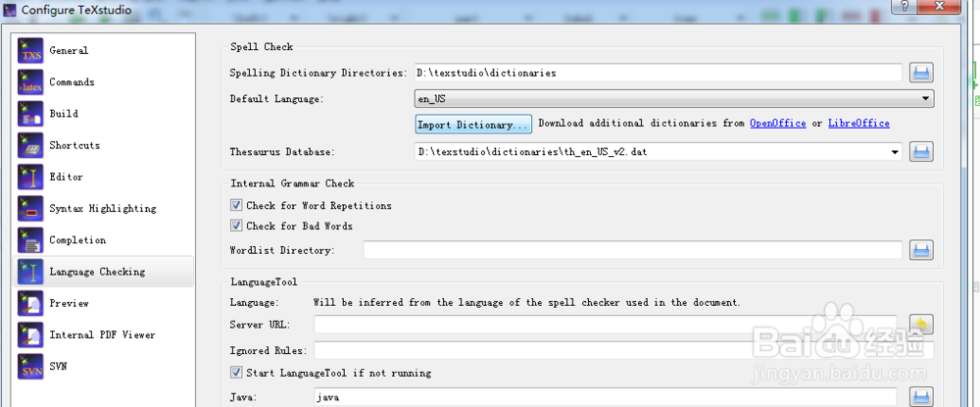The height and width of the screenshot is (407, 980).
Task: Browse for Thesaurus Database file
Action: [921, 151]
